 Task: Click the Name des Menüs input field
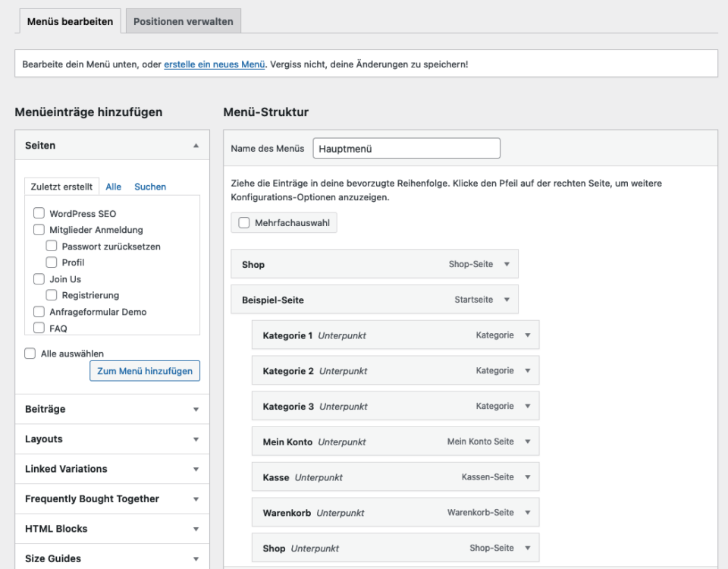(406, 148)
